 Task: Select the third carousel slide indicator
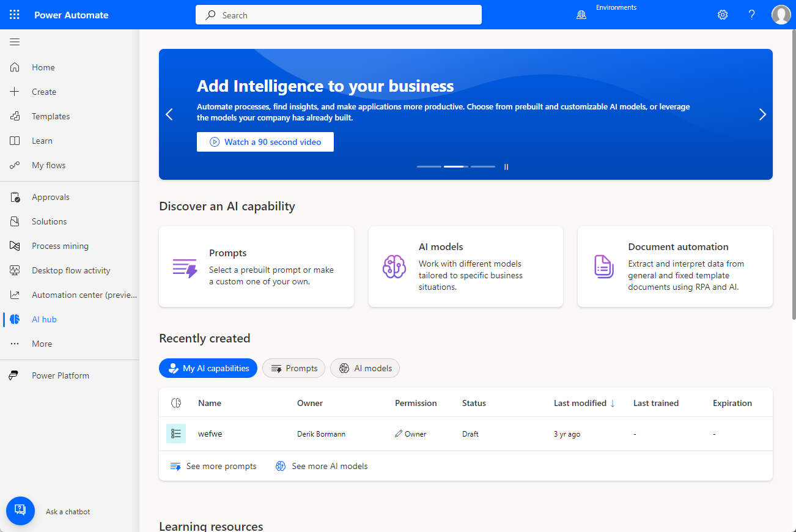[x=483, y=166]
